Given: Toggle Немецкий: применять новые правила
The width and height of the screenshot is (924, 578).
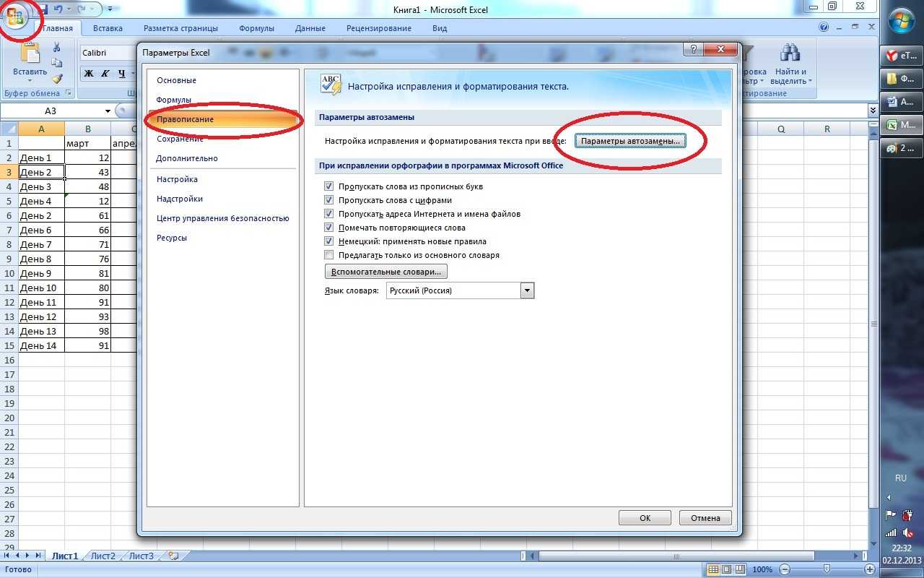Looking at the screenshot, I should pos(329,241).
